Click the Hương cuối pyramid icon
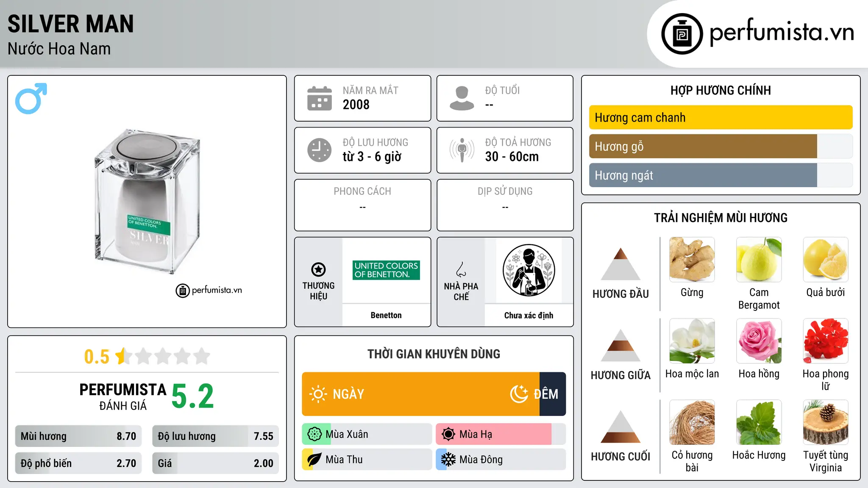This screenshot has width=868, height=488. click(x=620, y=427)
